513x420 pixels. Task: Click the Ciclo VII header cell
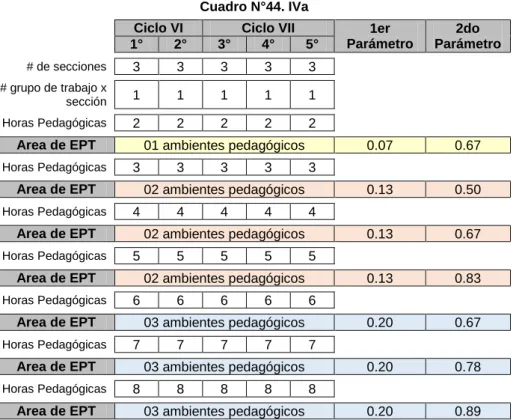pyautogui.click(x=268, y=28)
